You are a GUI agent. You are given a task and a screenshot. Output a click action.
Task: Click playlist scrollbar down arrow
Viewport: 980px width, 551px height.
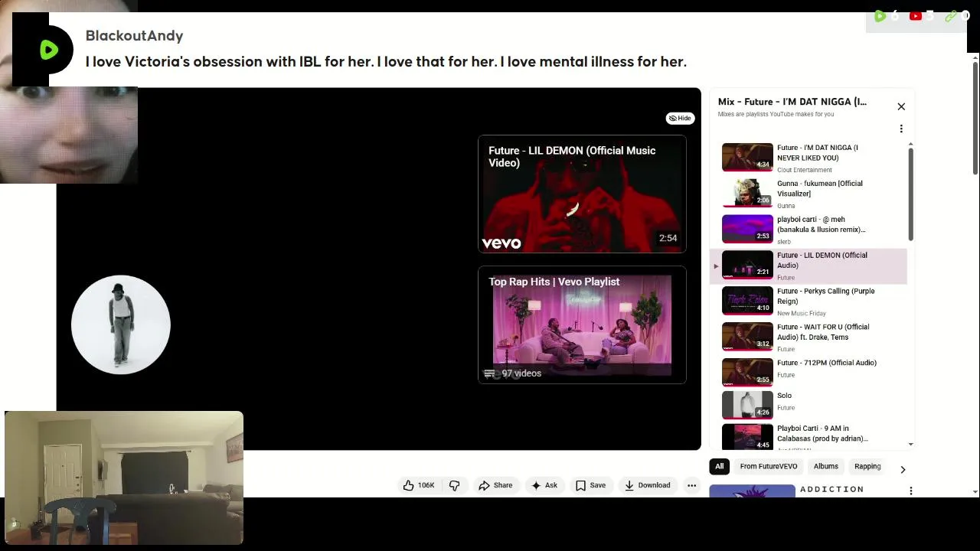[x=910, y=444]
